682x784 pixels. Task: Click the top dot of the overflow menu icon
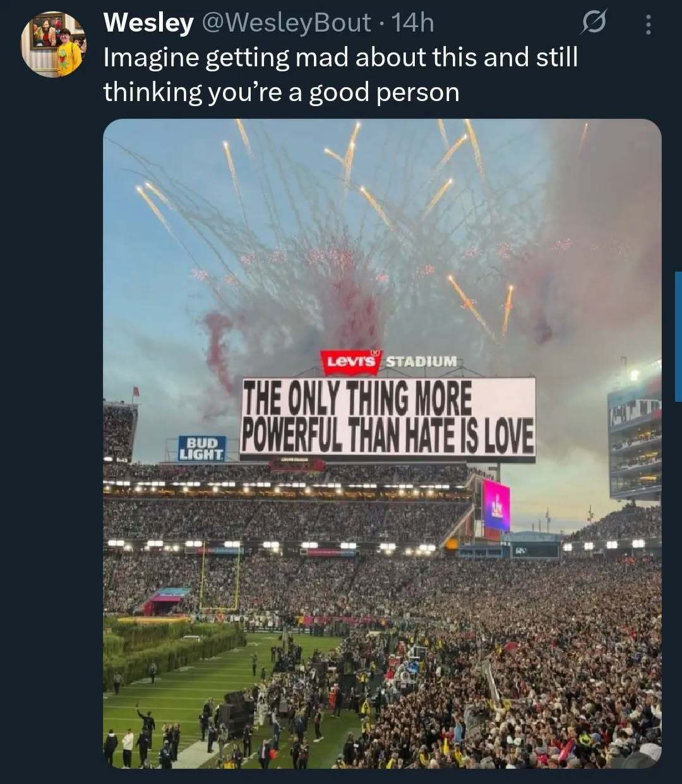pos(649,18)
